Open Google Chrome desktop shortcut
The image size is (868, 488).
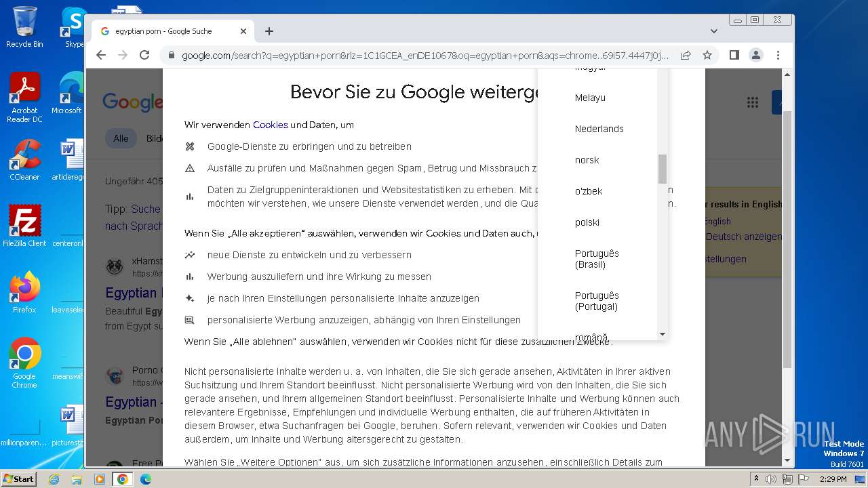pos(24,363)
